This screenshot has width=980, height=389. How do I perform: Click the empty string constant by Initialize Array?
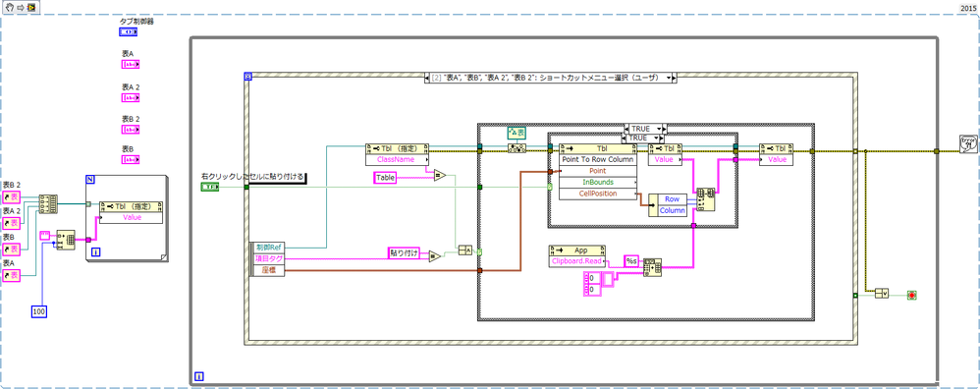point(44,235)
